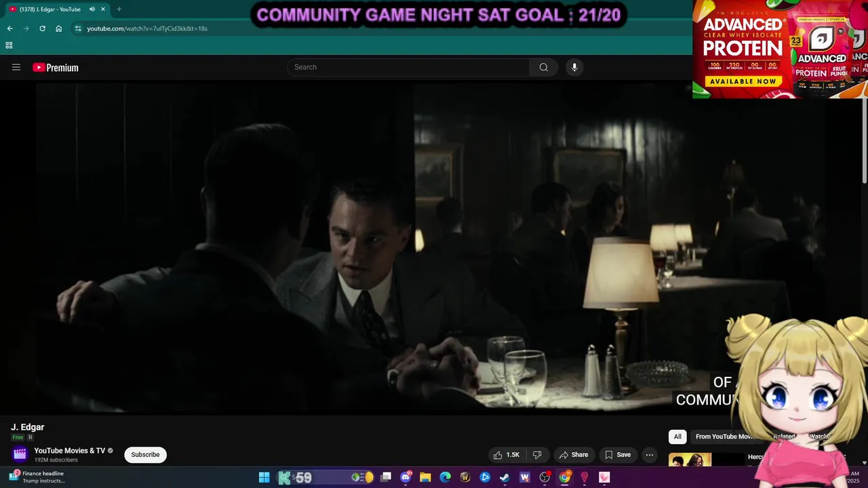Open the more actions ellipsis menu
The width and height of the screenshot is (868, 488).
(x=650, y=455)
